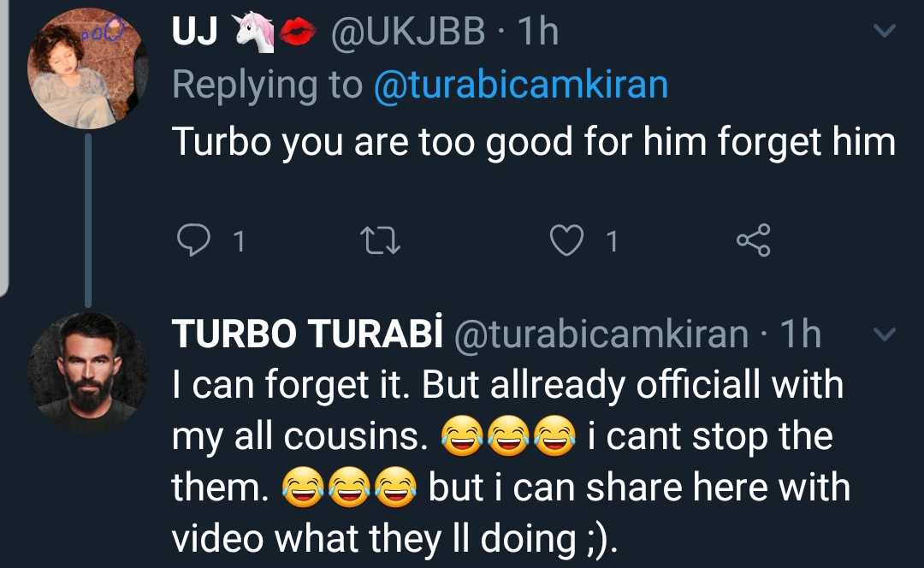Open reply text 'I can forget it'
Image resolution: width=924 pixels, height=568 pixels.
[x=291, y=385]
